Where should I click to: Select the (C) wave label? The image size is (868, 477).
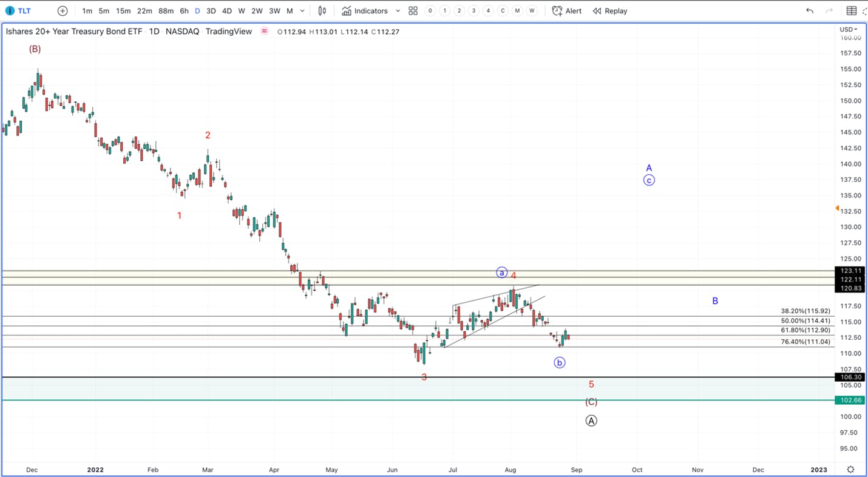tap(591, 402)
